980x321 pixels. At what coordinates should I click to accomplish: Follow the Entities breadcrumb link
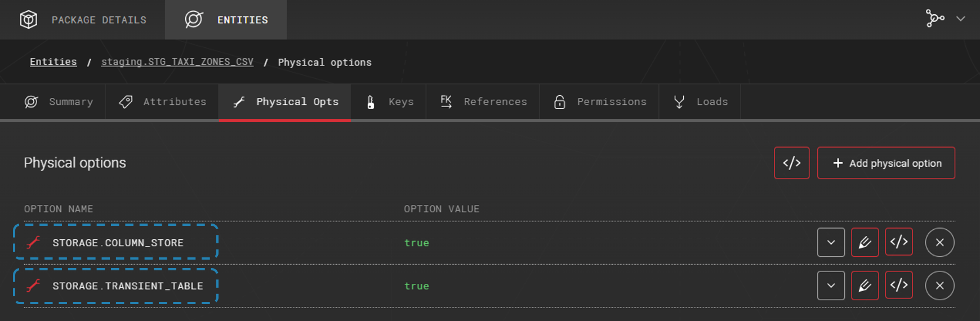point(53,62)
